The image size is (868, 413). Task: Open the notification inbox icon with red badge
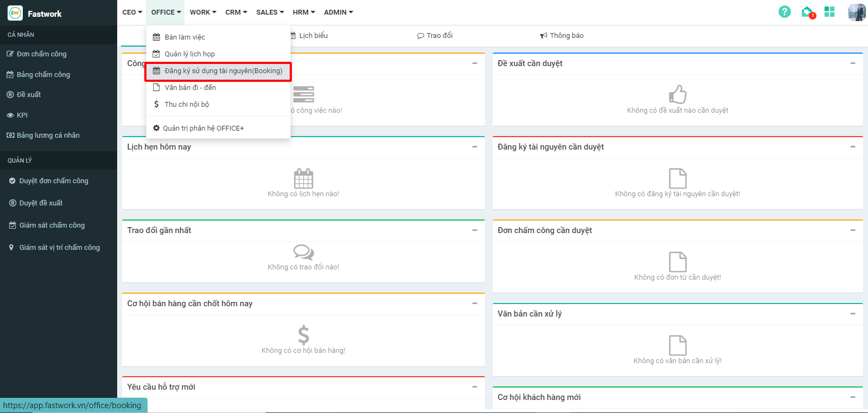point(807,12)
